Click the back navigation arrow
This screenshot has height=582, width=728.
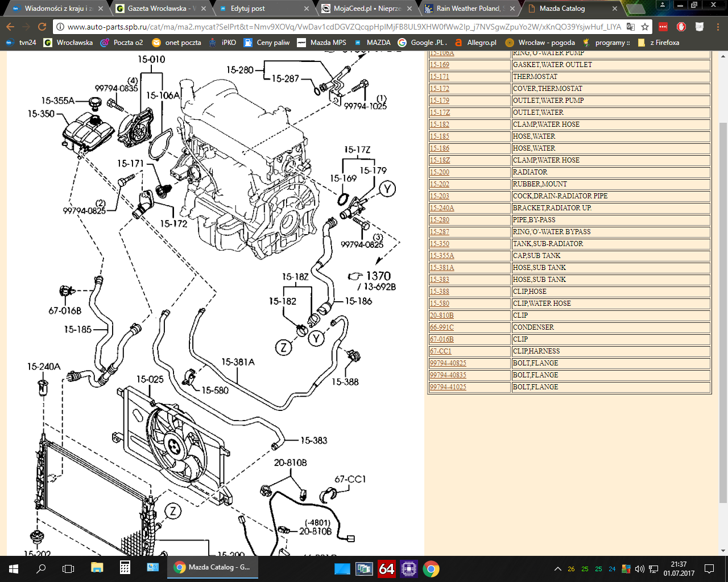click(10, 27)
